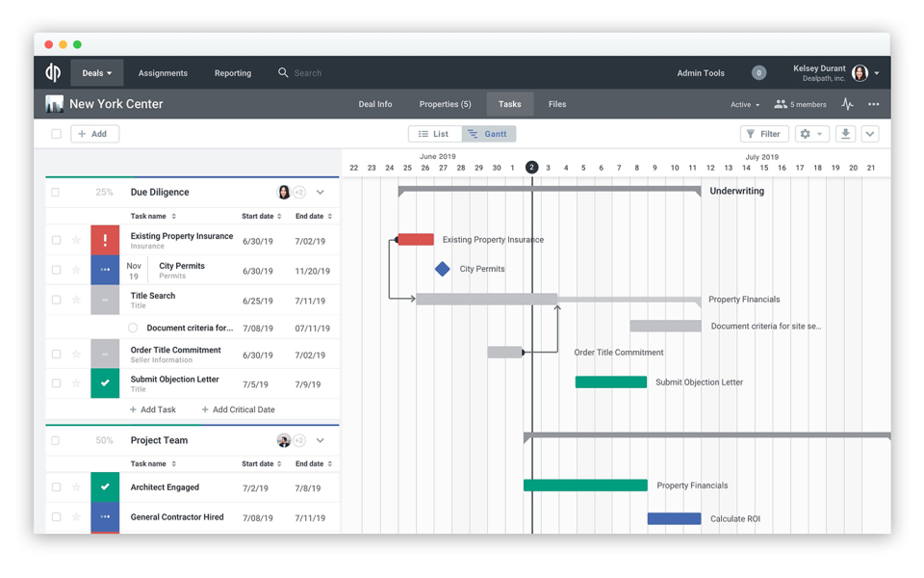924x578 pixels.
Task: Click the Add button
Action: click(94, 134)
